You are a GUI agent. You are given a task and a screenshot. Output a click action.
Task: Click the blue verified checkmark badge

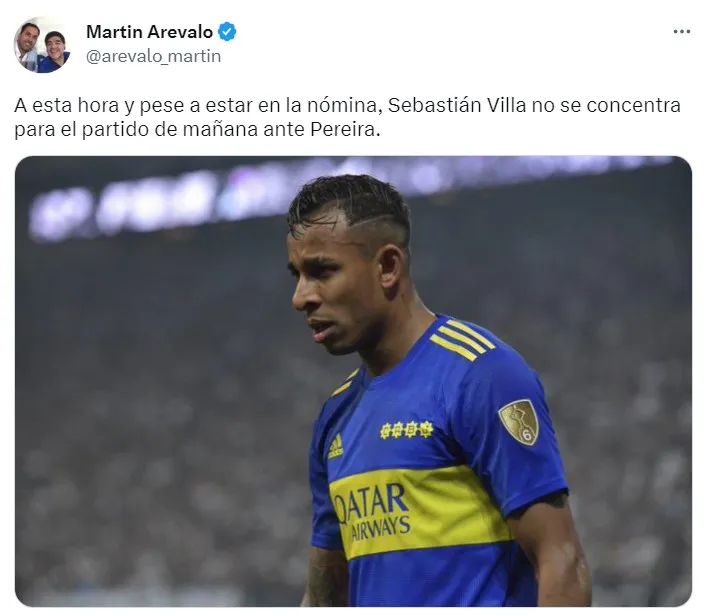pyautogui.click(x=227, y=32)
